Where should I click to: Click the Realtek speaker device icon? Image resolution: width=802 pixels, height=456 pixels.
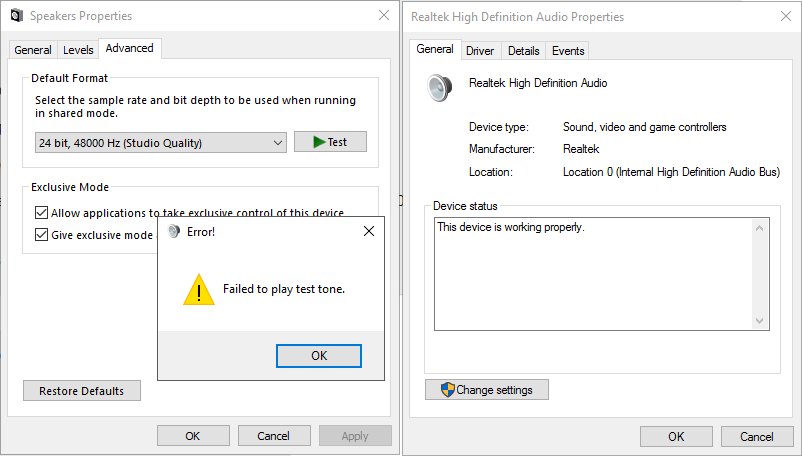(x=439, y=87)
